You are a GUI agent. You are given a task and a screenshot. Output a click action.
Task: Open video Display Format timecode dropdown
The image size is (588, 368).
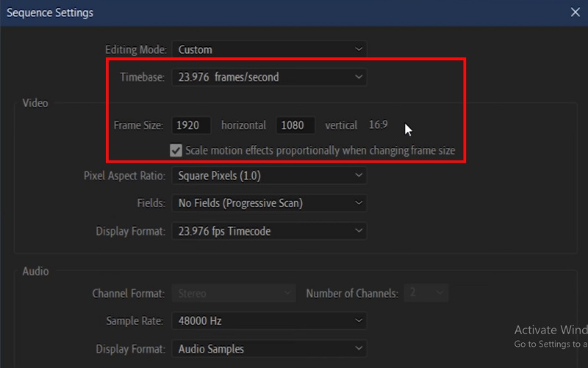pyautogui.click(x=270, y=231)
